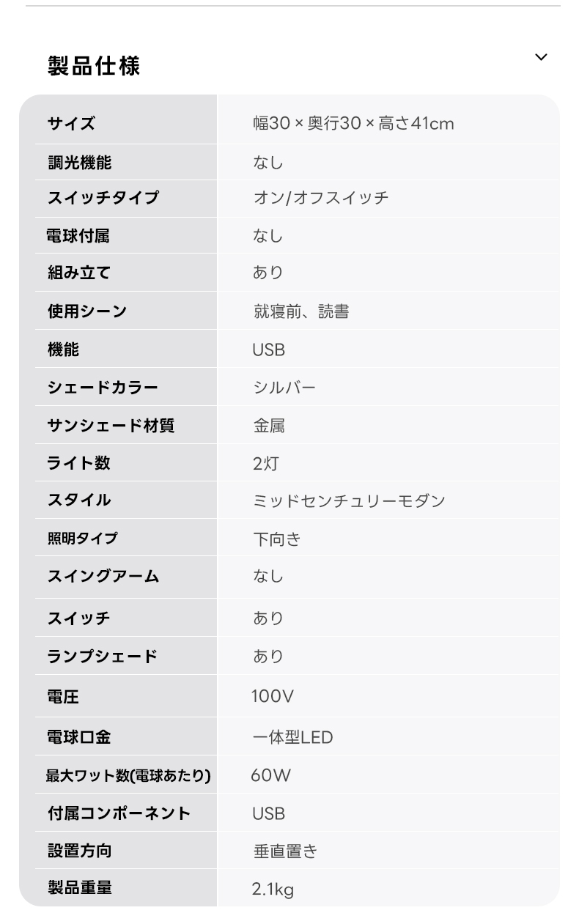579x924 pixels.
Task: Select the size value 幅30×奥行30×高さ41cm
Action: pos(353,123)
